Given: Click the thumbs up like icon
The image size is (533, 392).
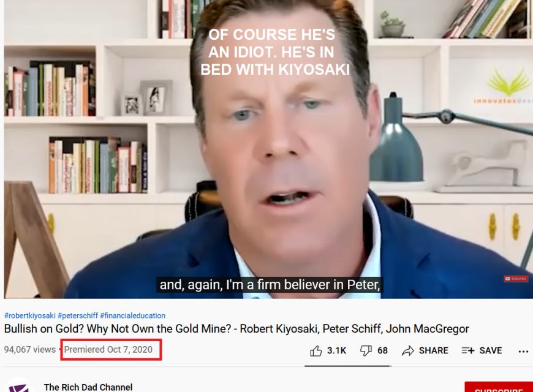Looking at the screenshot, I should (x=316, y=350).
